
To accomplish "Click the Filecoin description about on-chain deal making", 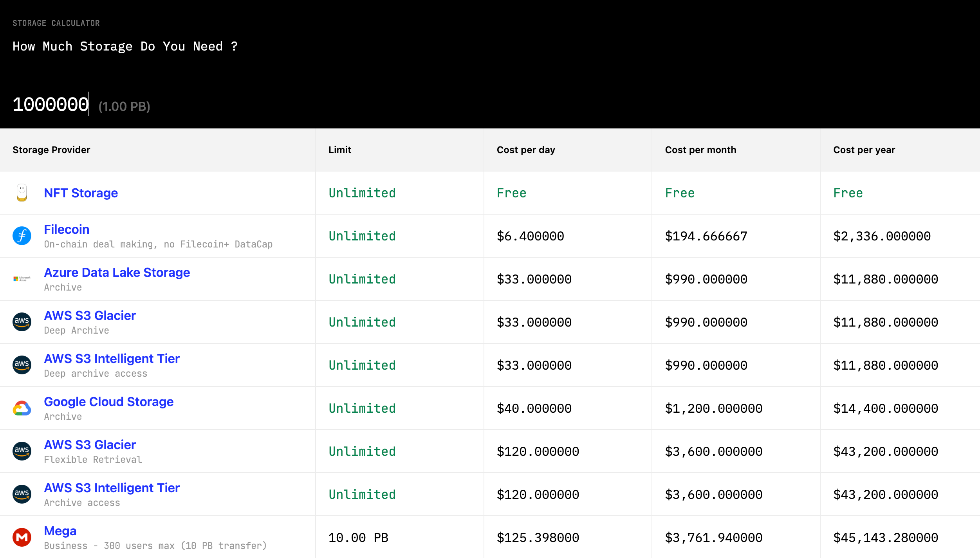I will coord(158,244).
